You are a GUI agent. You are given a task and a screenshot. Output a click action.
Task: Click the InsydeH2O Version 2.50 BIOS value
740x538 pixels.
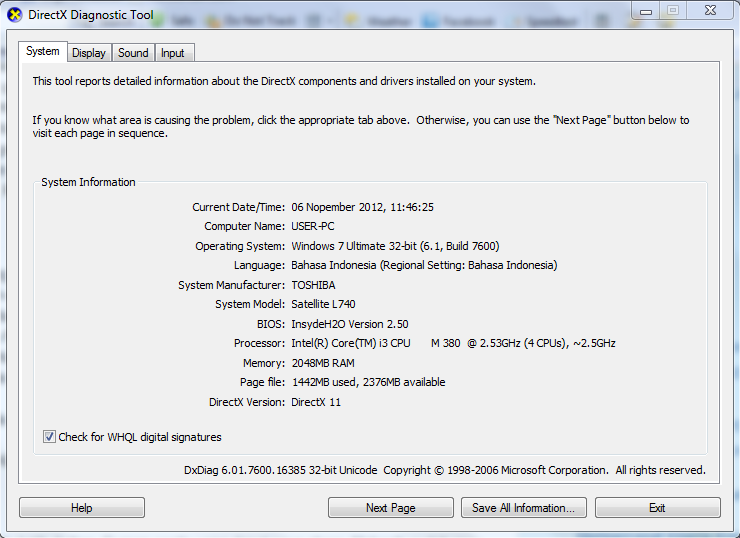coord(350,324)
